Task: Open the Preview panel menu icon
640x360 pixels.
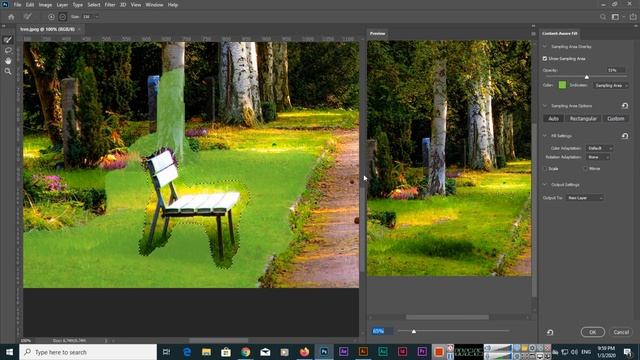Action: 533,33
